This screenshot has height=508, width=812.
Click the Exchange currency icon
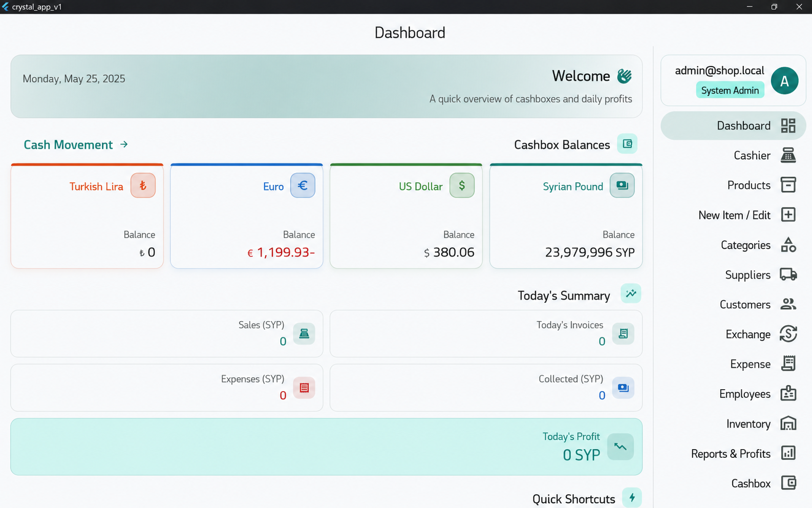click(x=788, y=334)
